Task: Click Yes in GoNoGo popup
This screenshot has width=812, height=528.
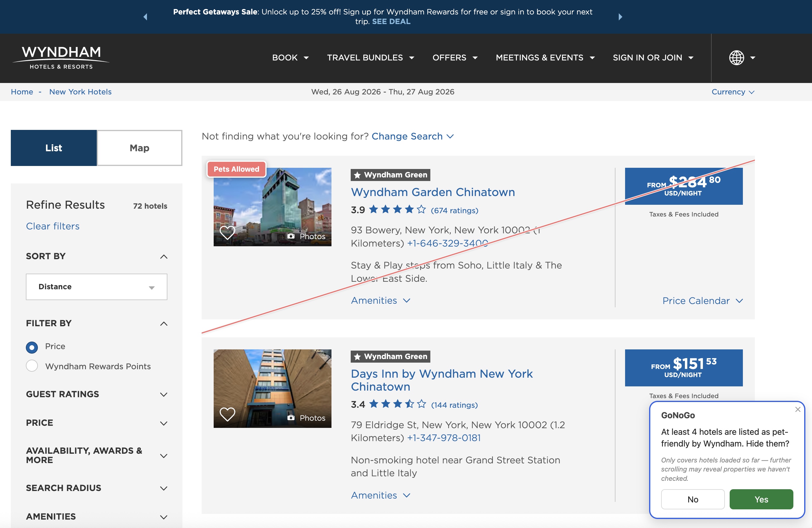Action: (761, 499)
